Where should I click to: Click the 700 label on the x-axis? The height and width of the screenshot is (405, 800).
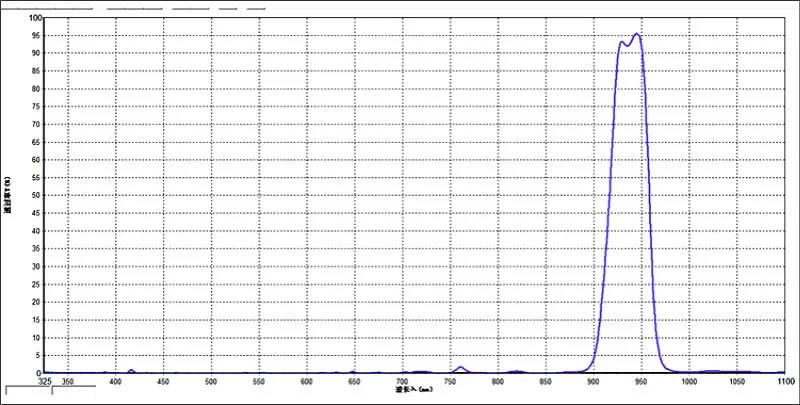(402, 381)
